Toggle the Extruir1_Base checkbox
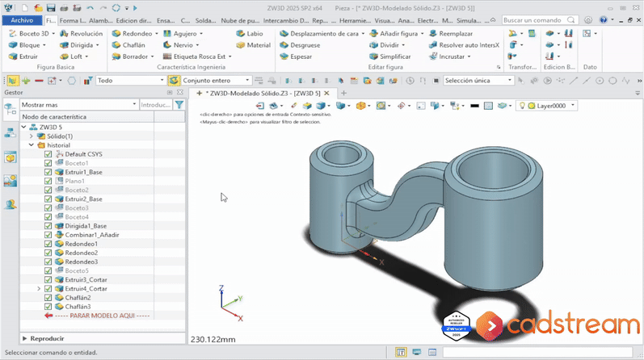Viewport: 644px width, 360px height. [x=48, y=172]
